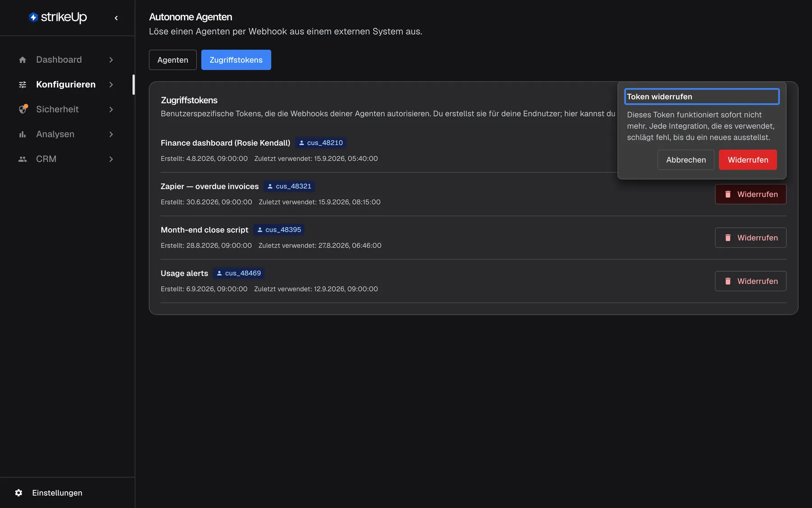The image size is (812, 508).
Task: Click the Usage alerts token name
Action: tap(185, 273)
